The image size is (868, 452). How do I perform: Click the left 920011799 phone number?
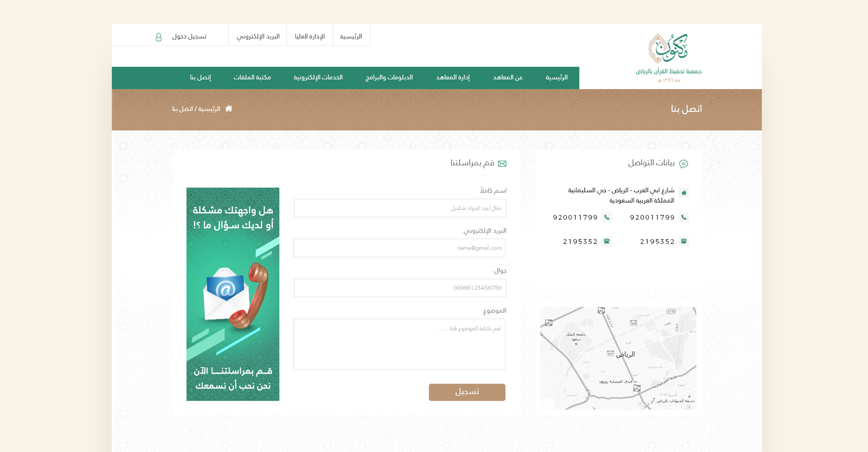click(x=575, y=218)
